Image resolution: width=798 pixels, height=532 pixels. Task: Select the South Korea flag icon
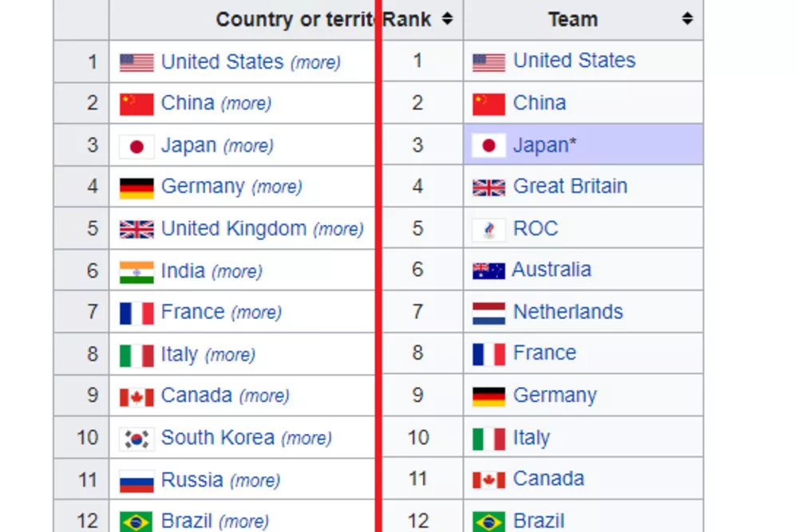137,438
